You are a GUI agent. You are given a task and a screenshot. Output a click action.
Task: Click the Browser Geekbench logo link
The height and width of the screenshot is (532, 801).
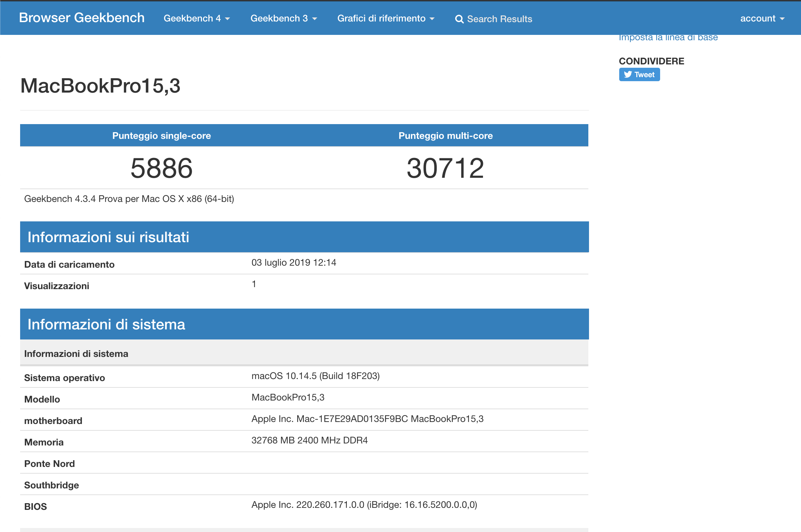(x=82, y=18)
